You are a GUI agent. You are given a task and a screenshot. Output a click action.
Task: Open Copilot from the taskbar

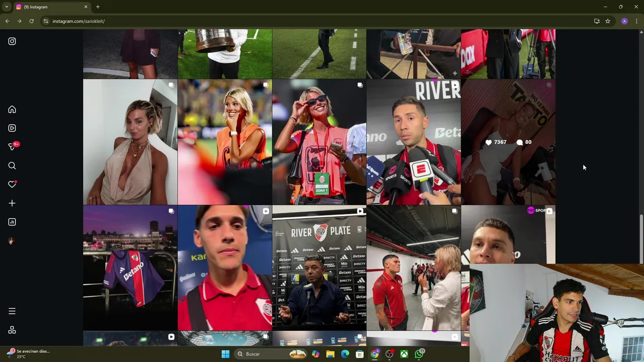(315, 354)
